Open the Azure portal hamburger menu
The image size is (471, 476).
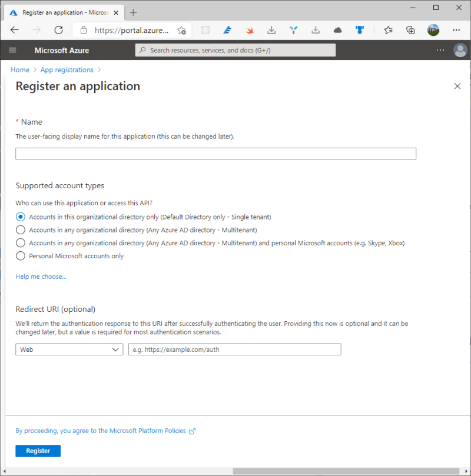coord(12,50)
